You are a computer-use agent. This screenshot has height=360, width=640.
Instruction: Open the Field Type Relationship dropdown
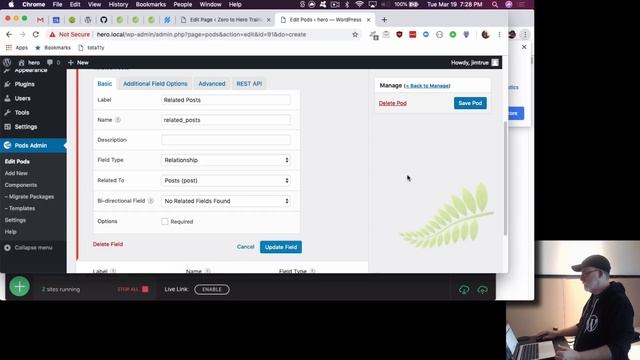coord(226,160)
